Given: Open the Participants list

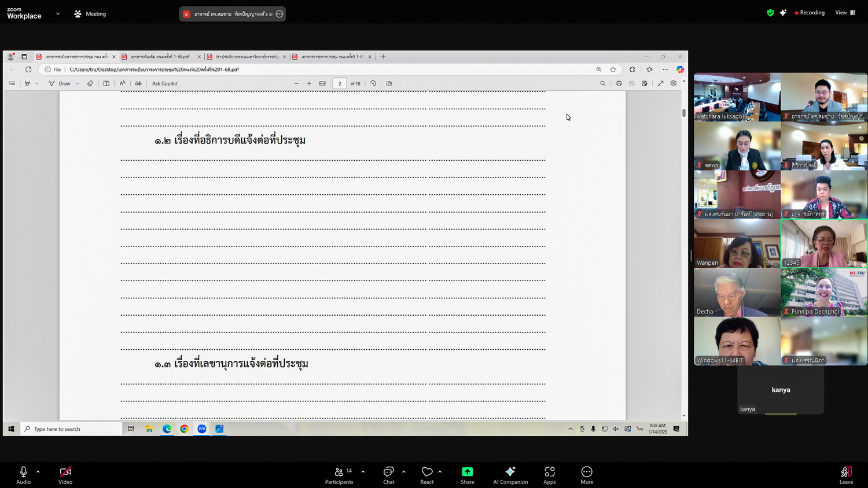Looking at the screenshot, I should pos(339,475).
